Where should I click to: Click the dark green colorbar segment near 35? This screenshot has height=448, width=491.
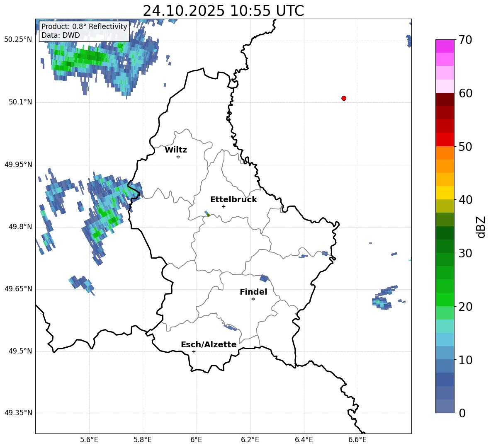coord(445,233)
